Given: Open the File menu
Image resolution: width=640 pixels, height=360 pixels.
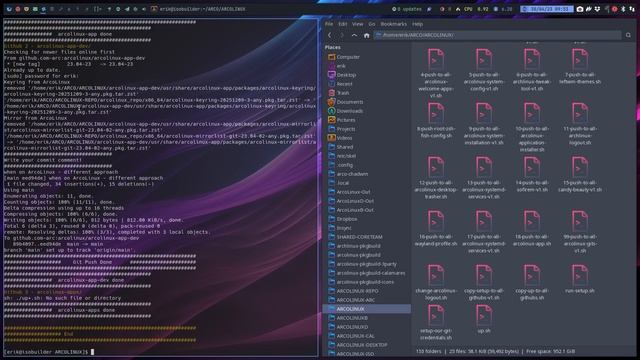Looking at the screenshot, I should [x=329, y=24].
